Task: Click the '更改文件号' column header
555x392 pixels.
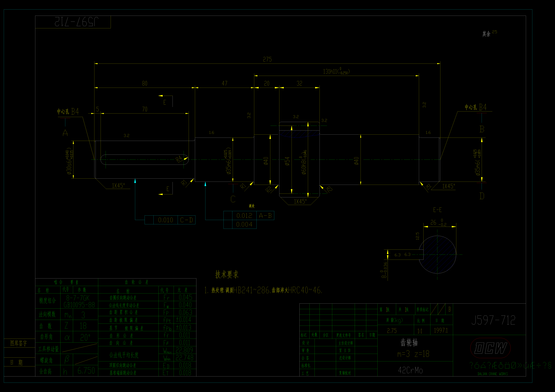Action: 344,335
